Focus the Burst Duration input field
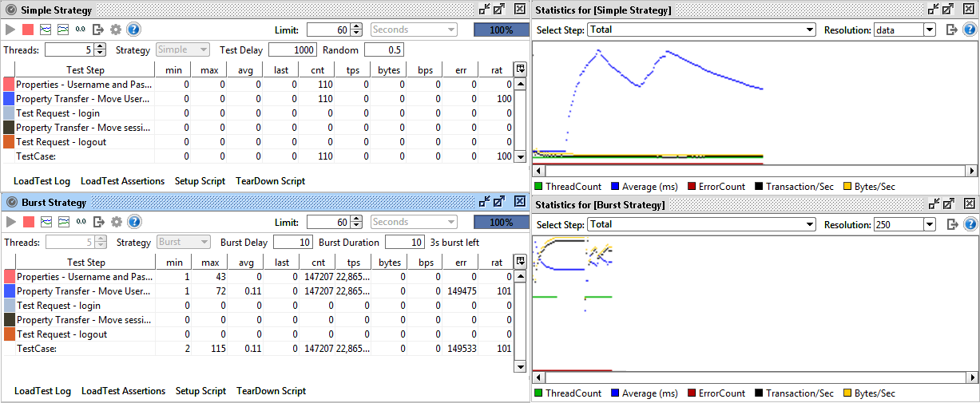The height and width of the screenshot is (403, 980). pos(404,242)
